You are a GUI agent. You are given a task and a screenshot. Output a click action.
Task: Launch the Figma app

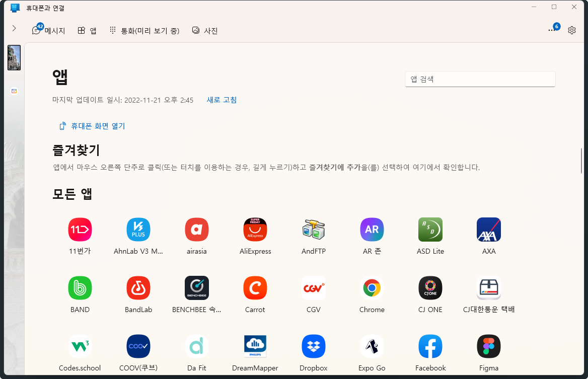(x=489, y=346)
